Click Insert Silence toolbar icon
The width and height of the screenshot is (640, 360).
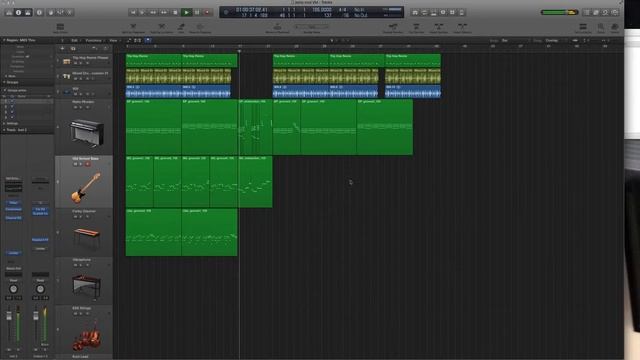click(462, 28)
